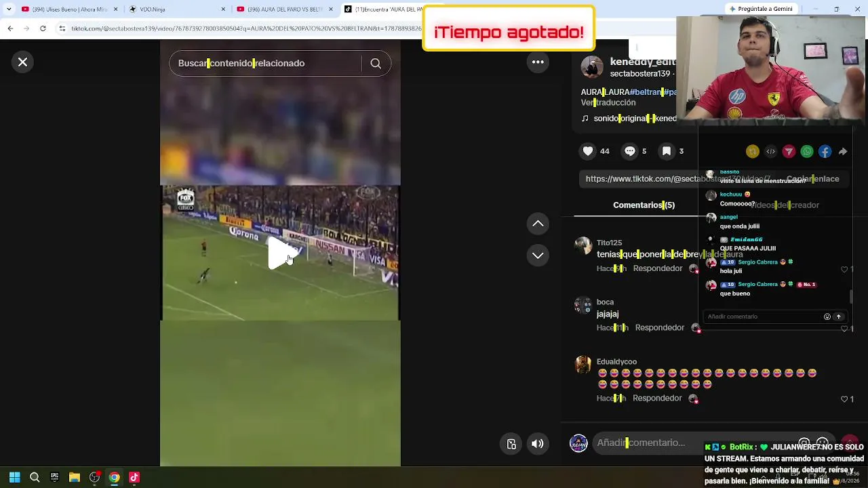Viewport: 868px width, 488px height.
Task: Switch to Videos del creador tab
Action: [783, 205]
